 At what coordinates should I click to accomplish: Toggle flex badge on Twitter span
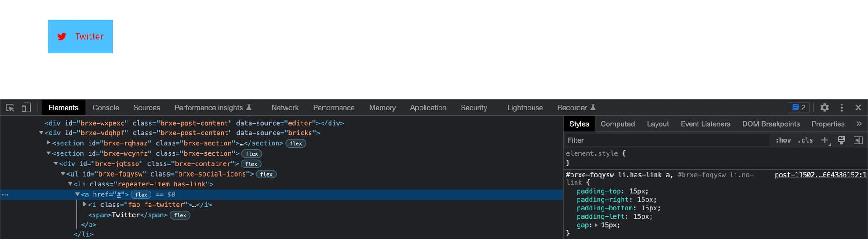(x=180, y=215)
